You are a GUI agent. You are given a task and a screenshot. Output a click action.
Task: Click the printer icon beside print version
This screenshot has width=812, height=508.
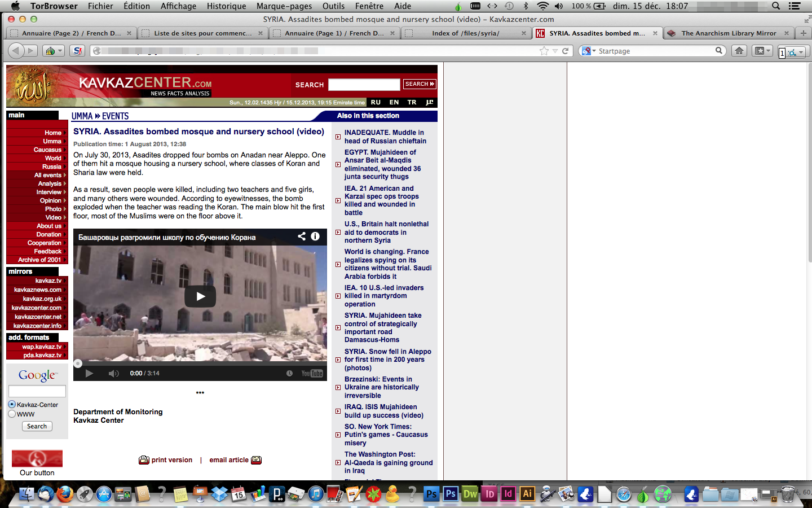144,460
